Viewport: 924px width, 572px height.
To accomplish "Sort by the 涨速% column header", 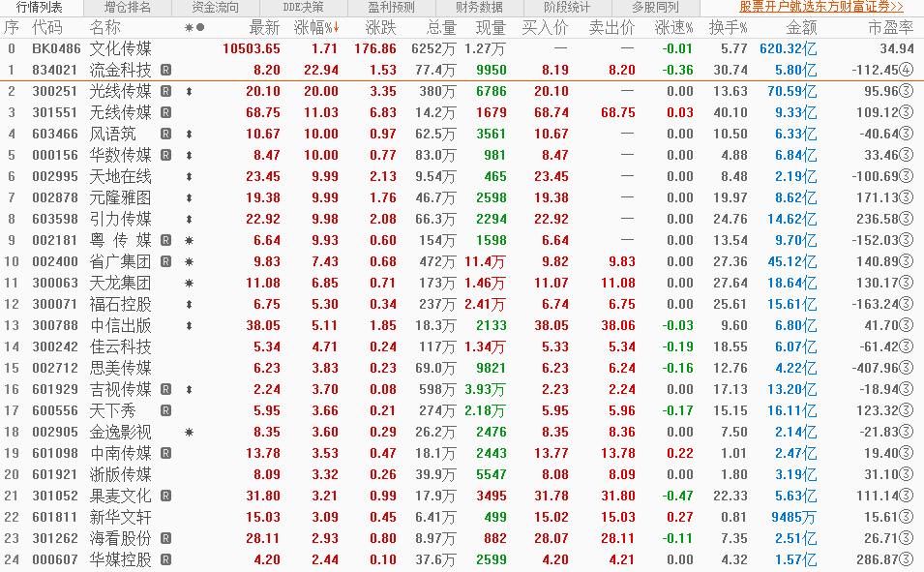I will (x=673, y=28).
